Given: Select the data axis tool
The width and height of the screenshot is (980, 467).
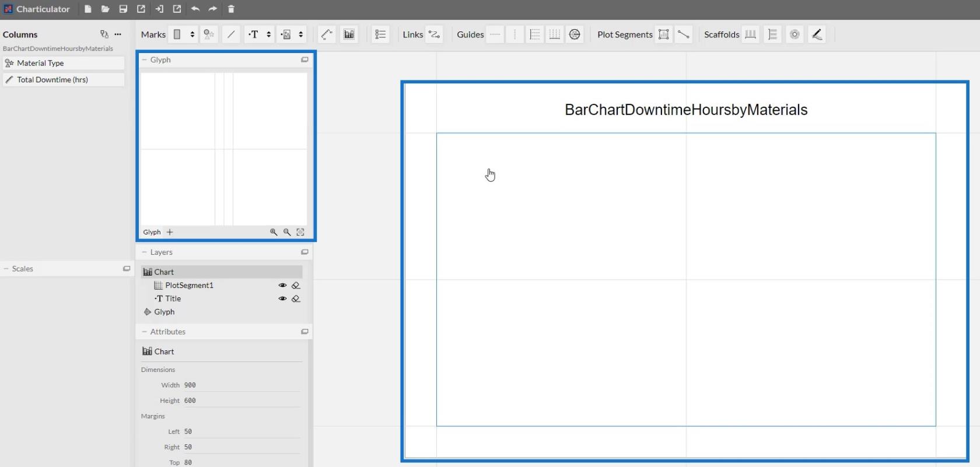Looking at the screenshot, I should [x=327, y=34].
